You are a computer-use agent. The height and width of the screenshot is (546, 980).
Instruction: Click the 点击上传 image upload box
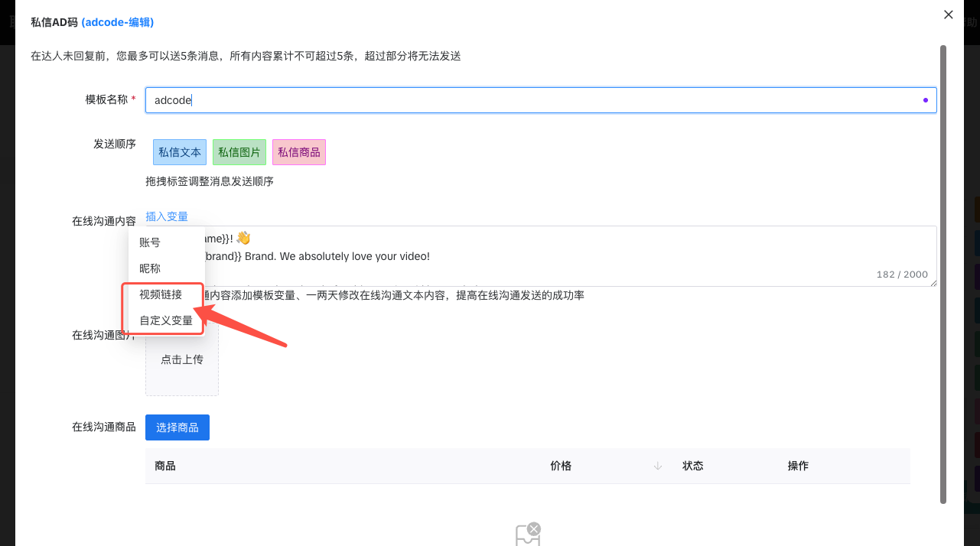[182, 359]
